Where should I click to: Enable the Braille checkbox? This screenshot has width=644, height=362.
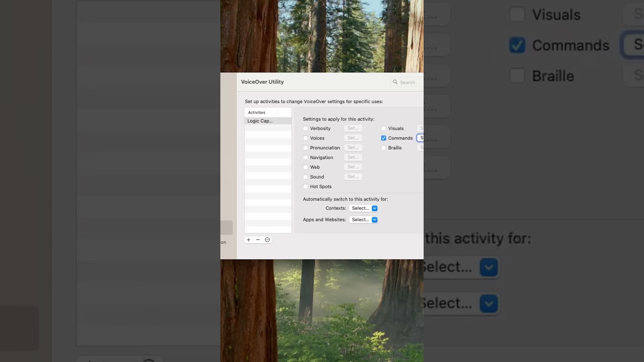(x=384, y=147)
